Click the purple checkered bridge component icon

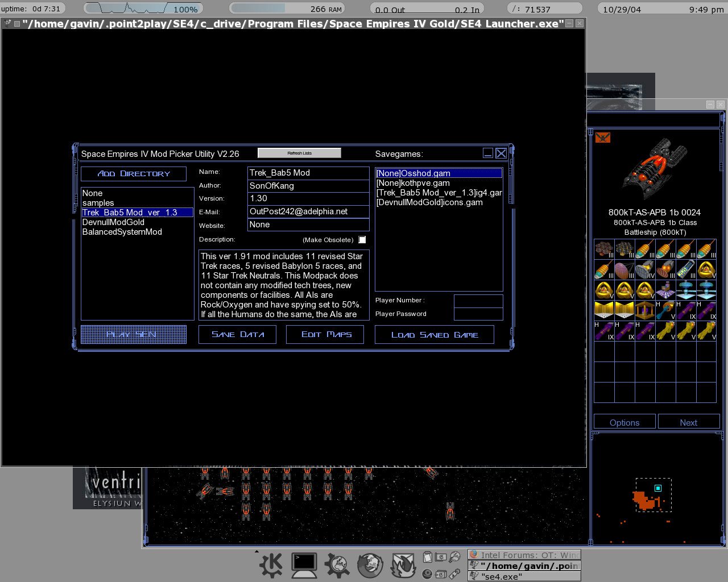665,290
